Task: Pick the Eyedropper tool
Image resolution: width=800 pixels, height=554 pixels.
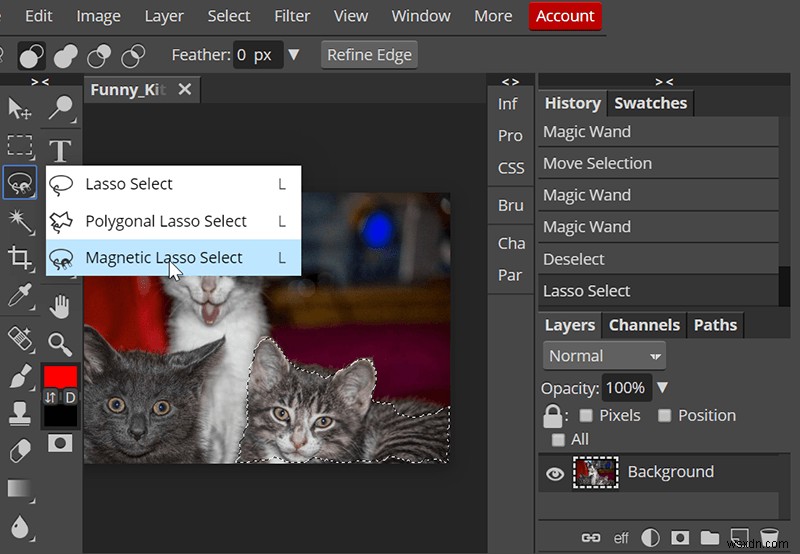Action: 20,295
